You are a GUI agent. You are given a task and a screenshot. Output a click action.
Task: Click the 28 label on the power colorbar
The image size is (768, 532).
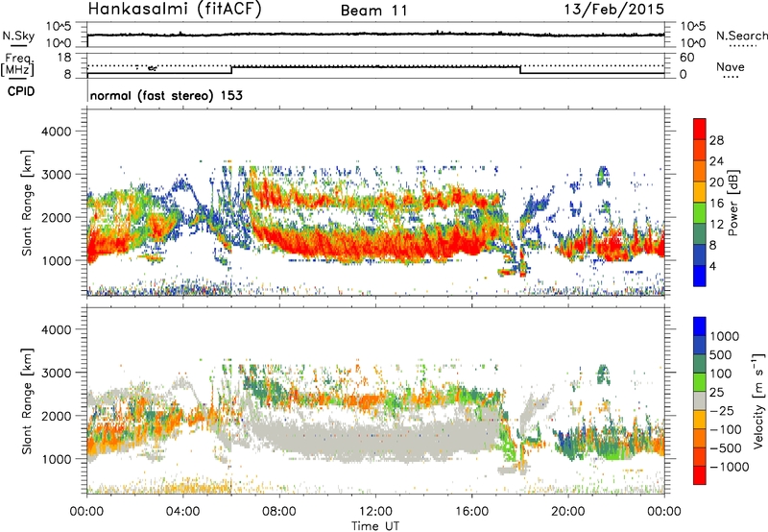click(716, 140)
